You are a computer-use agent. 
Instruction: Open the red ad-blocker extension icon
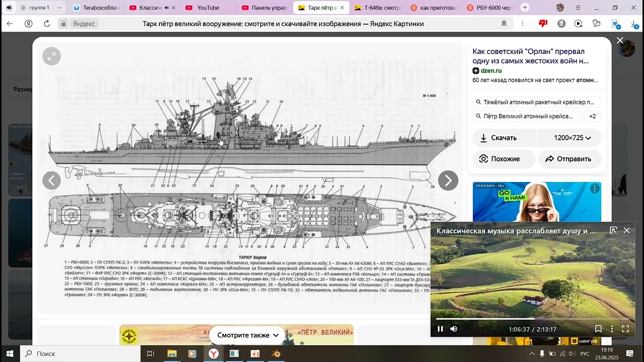tap(543, 24)
